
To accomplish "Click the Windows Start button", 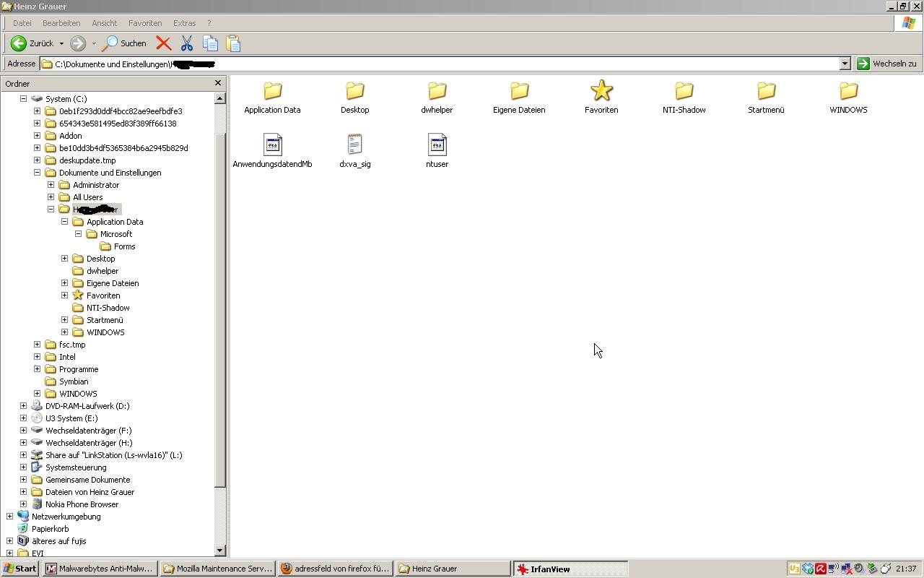I will click(19, 569).
